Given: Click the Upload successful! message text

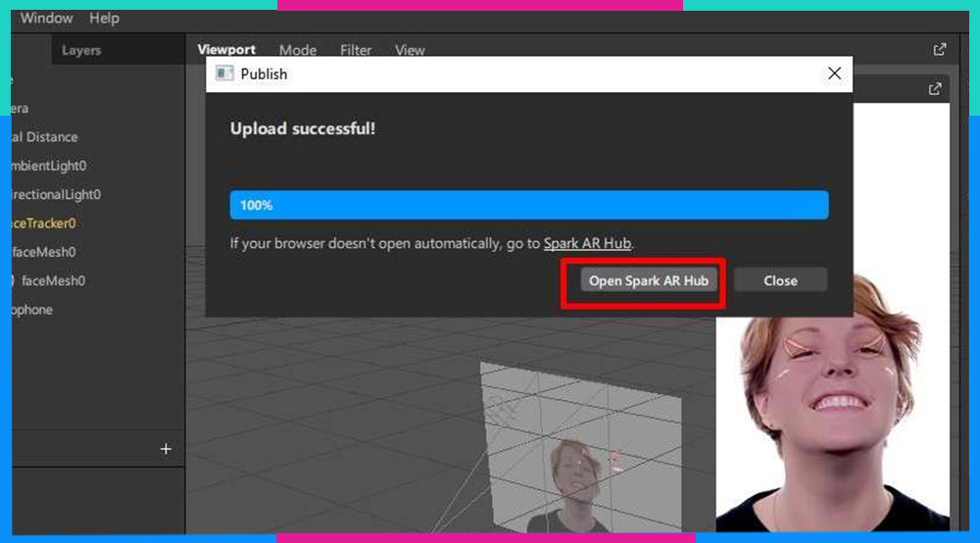Looking at the screenshot, I should click(303, 128).
